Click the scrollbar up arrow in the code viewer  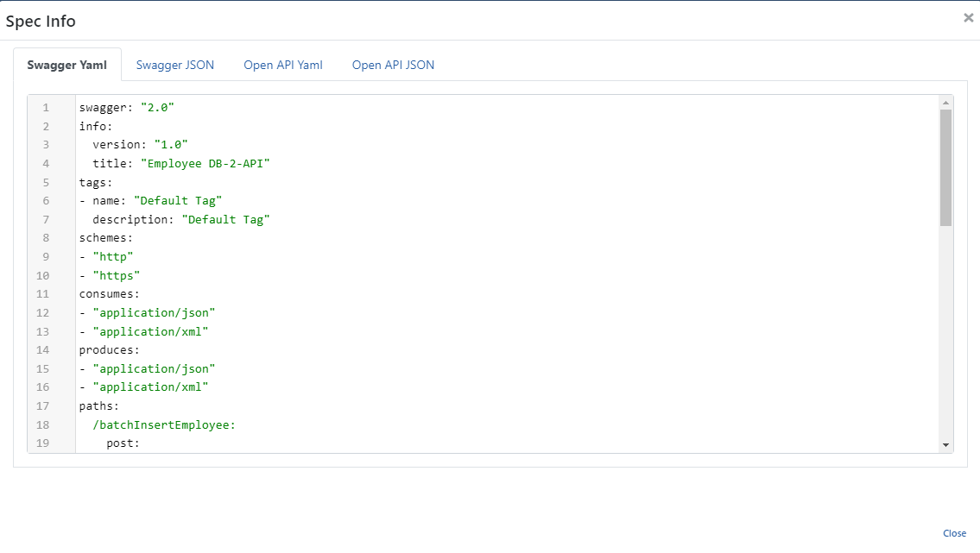coord(946,103)
